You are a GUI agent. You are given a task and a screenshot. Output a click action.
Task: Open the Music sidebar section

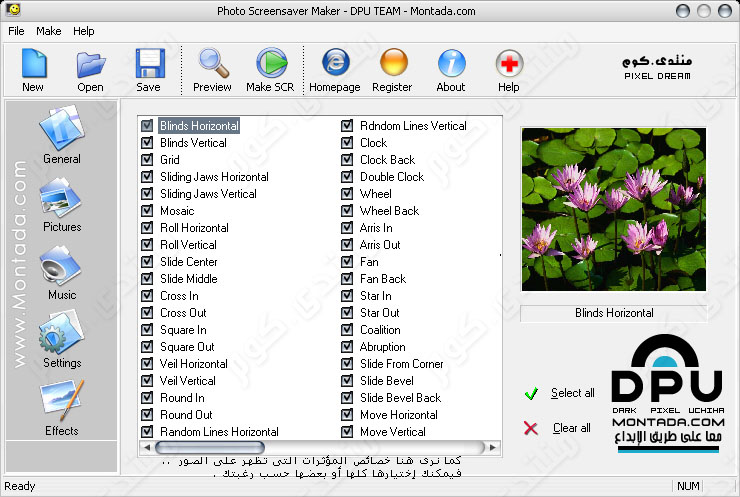click(x=62, y=271)
